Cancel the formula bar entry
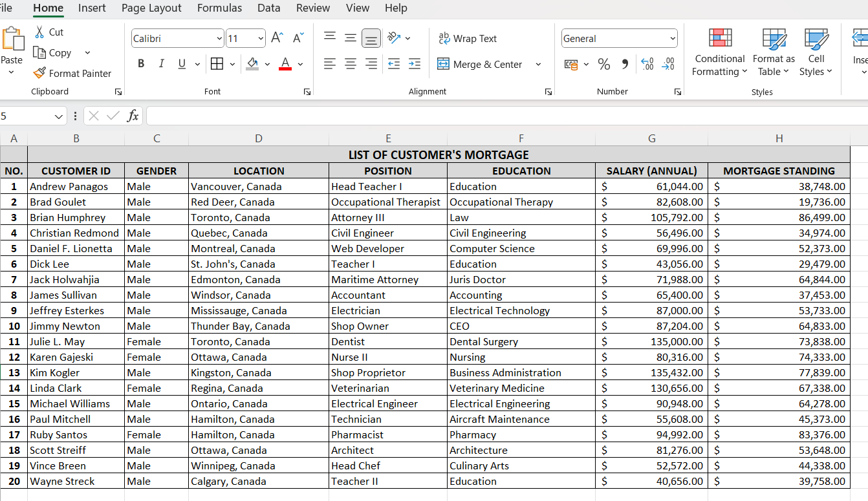The width and height of the screenshot is (868, 501). [x=94, y=116]
